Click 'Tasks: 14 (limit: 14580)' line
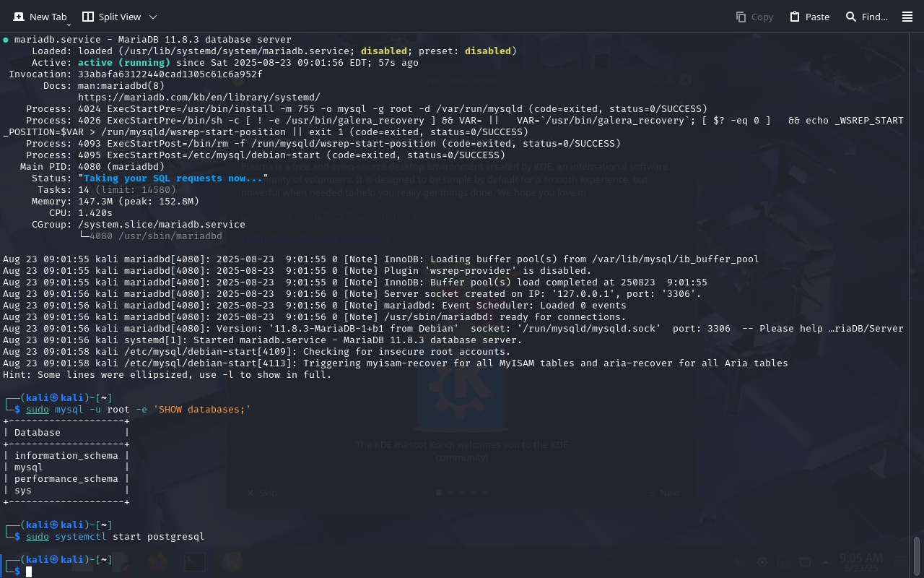This screenshot has height=578, width=924. pyautogui.click(x=106, y=190)
